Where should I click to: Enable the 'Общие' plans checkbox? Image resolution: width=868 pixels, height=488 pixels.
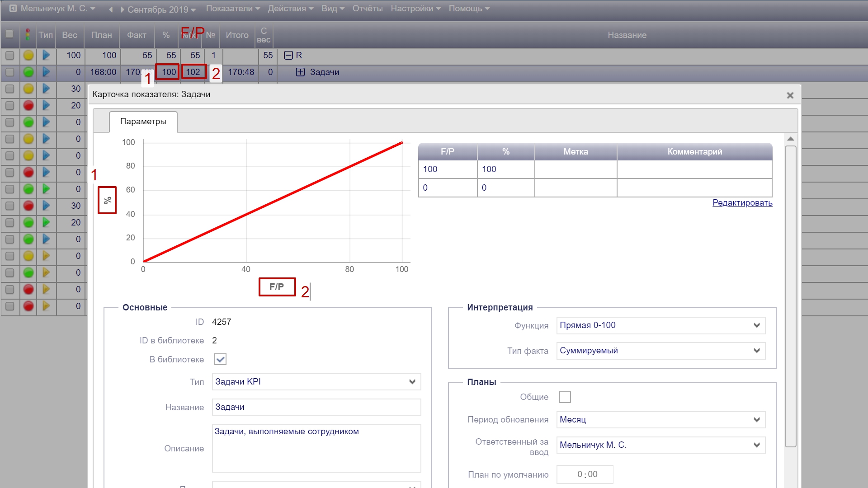pos(565,397)
